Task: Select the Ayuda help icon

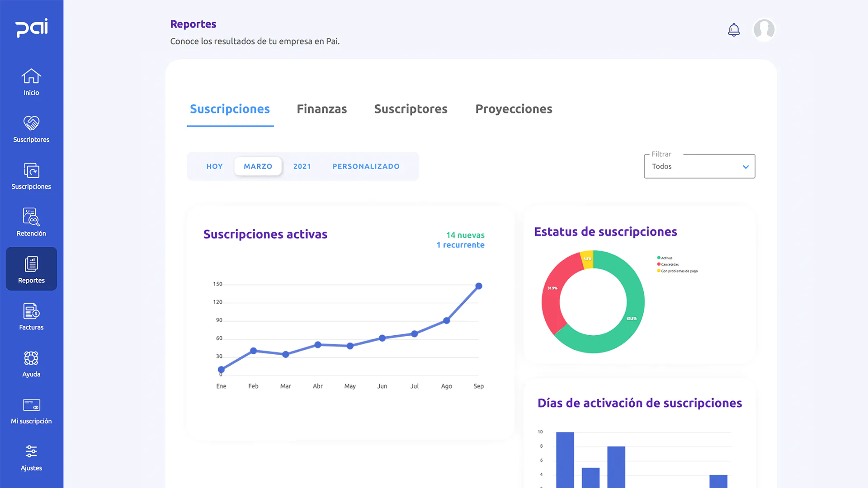Action: pos(31,363)
